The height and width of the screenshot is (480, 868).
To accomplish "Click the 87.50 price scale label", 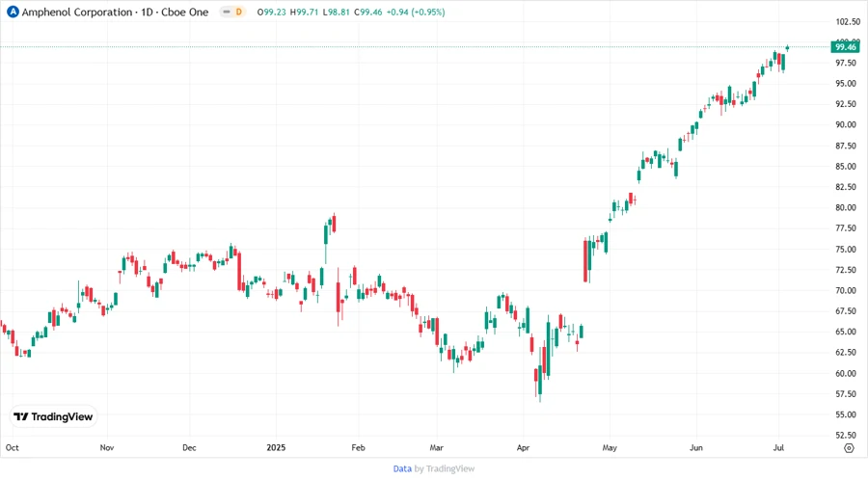I will coord(846,146).
